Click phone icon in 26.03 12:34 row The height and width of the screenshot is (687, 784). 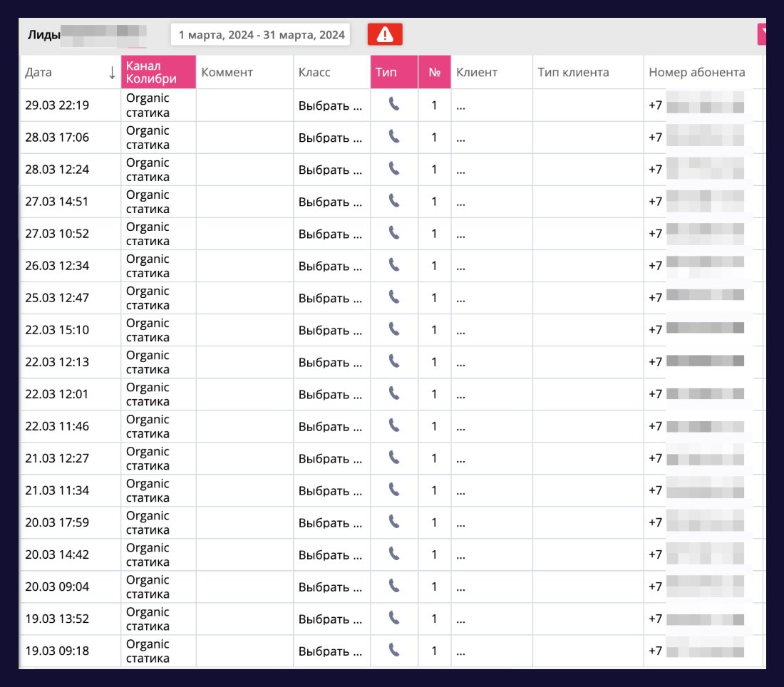(x=394, y=264)
